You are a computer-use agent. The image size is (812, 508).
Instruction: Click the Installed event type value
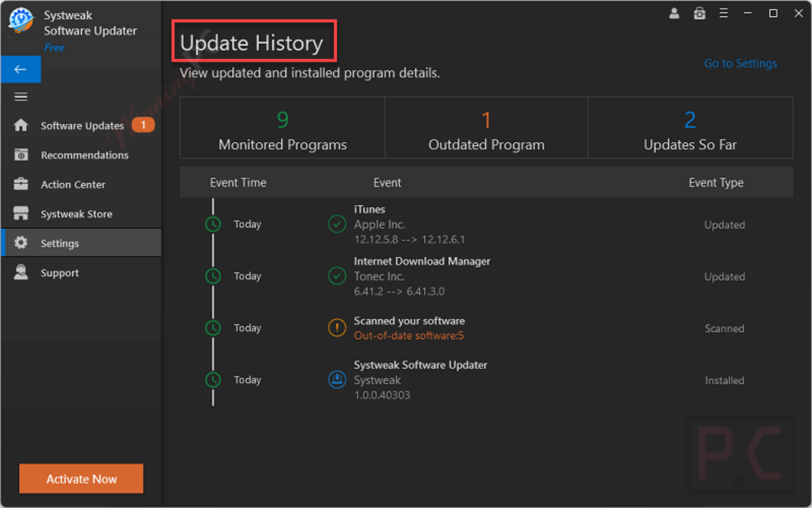[x=724, y=380]
